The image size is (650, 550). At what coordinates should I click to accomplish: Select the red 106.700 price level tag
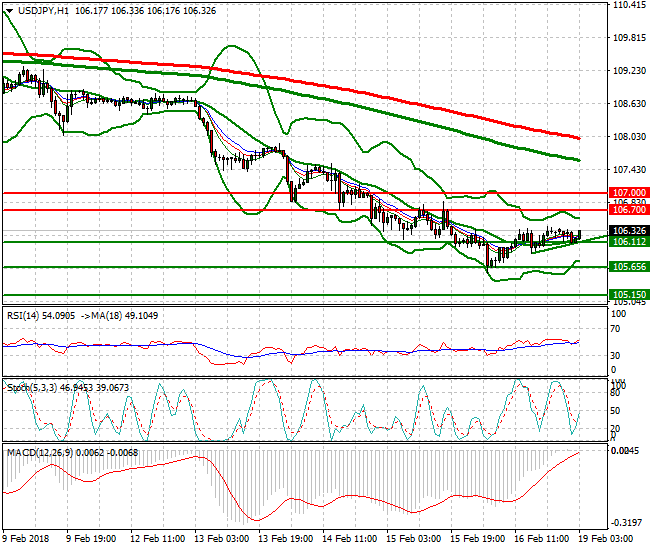click(629, 210)
